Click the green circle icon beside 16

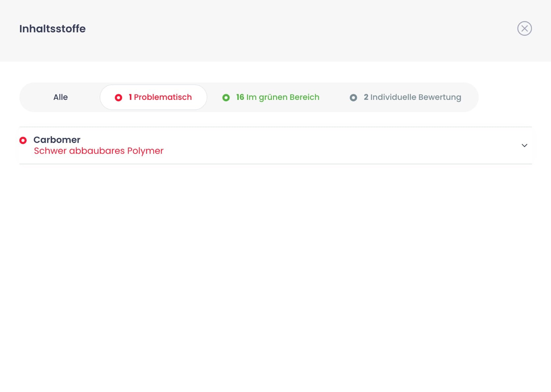coord(226,98)
